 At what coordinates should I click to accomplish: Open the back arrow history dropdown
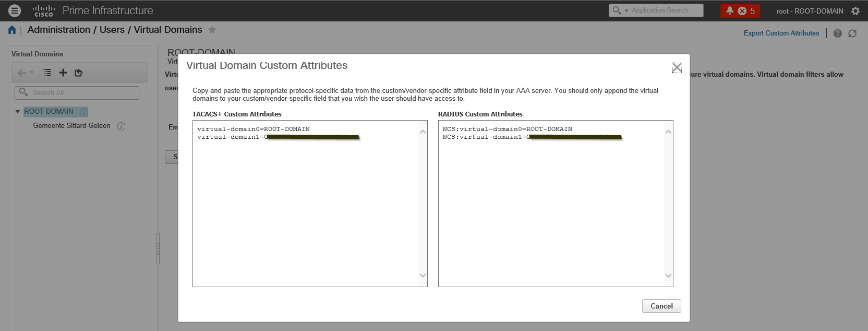pos(32,73)
